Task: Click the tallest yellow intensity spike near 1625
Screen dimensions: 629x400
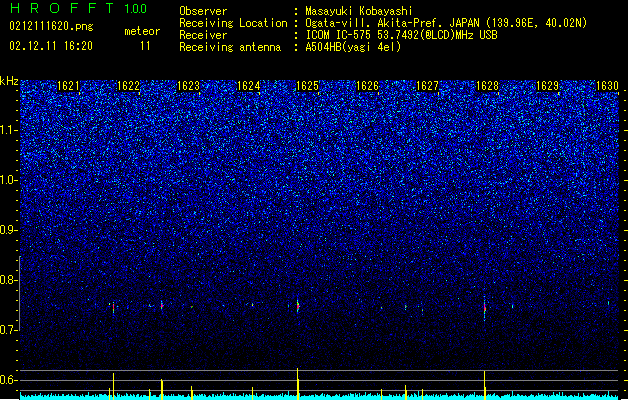Action: tap(298, 383)
